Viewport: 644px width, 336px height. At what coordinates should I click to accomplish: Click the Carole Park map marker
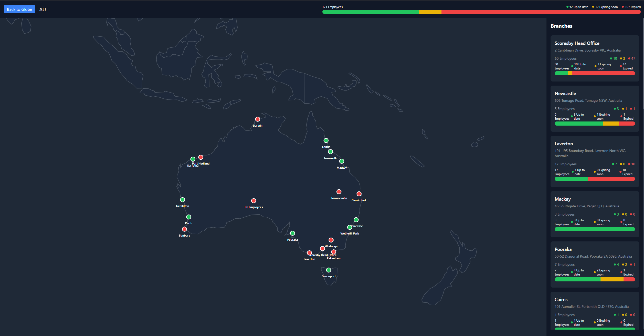359,194
